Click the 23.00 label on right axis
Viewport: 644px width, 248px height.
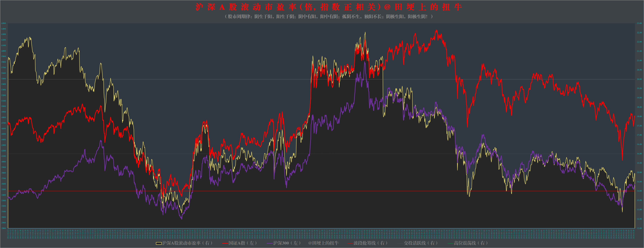(x=639, y=23)
